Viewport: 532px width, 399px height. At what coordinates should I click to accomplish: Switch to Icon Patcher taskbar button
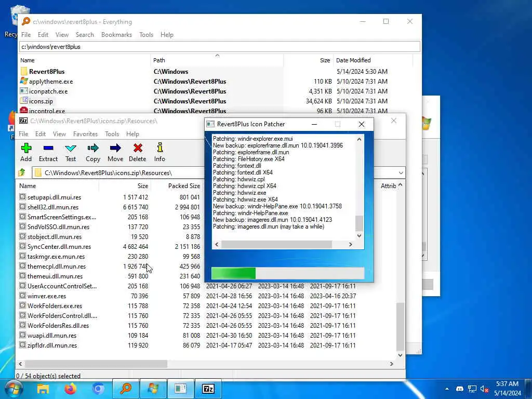point(180,389)
